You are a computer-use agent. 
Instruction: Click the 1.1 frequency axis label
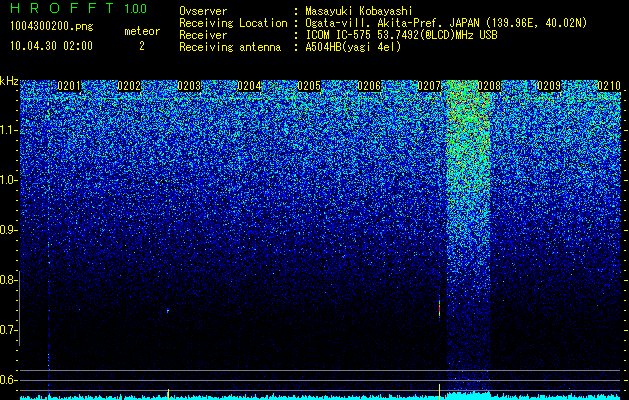click(x=9, y=130)
